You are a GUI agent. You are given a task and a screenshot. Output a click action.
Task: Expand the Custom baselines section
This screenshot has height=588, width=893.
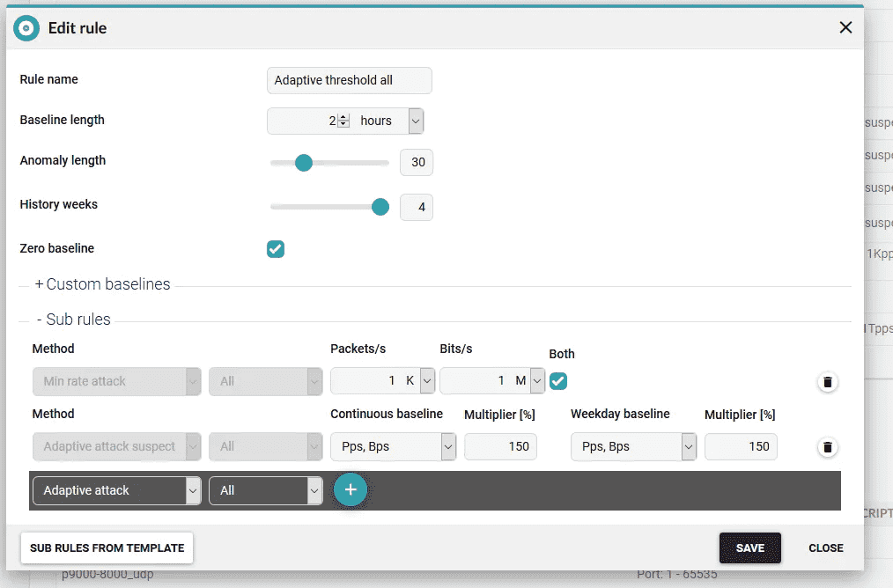point(102,284)
